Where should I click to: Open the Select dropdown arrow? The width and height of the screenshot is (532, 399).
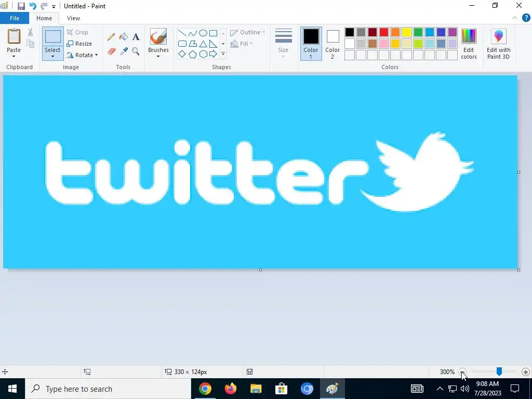(x=53, y=56)
